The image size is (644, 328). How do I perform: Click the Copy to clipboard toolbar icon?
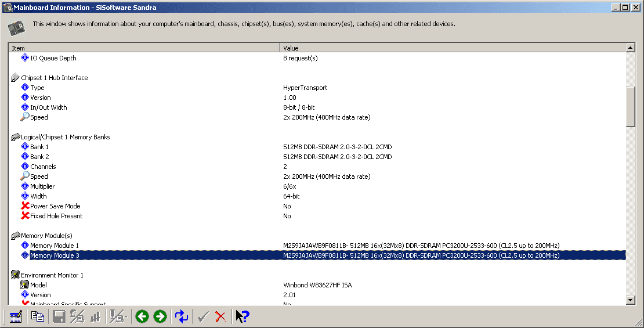(37, 316)
